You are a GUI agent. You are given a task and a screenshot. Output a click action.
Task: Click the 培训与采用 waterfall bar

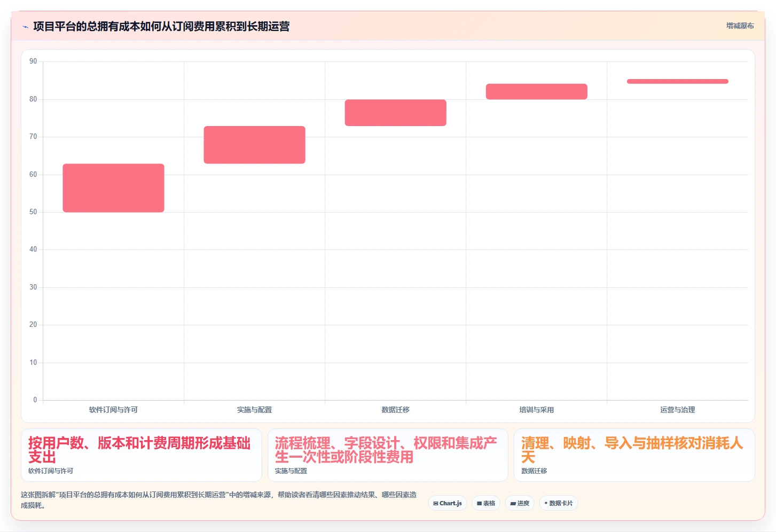536,91
